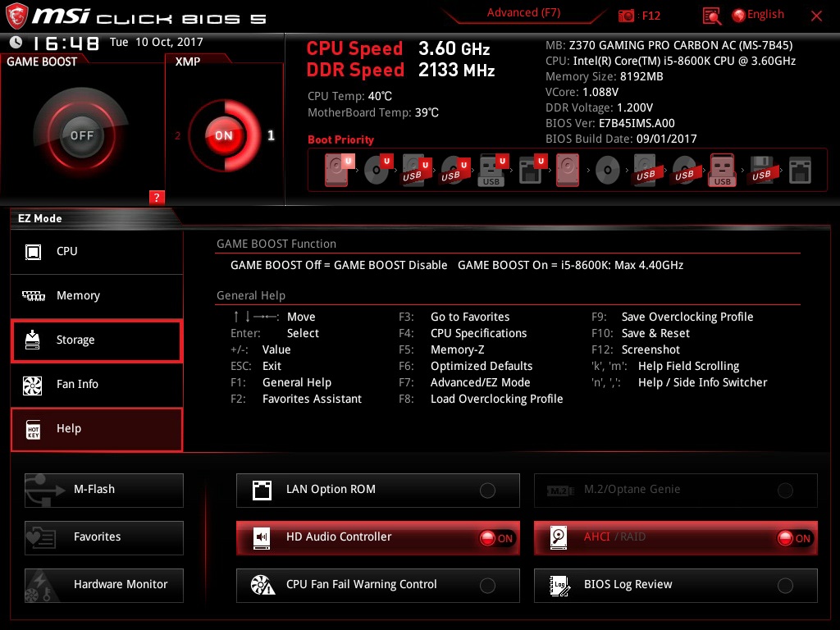Click the MSI dragon shield logo
840x630 pixels.
click(16, 16)
